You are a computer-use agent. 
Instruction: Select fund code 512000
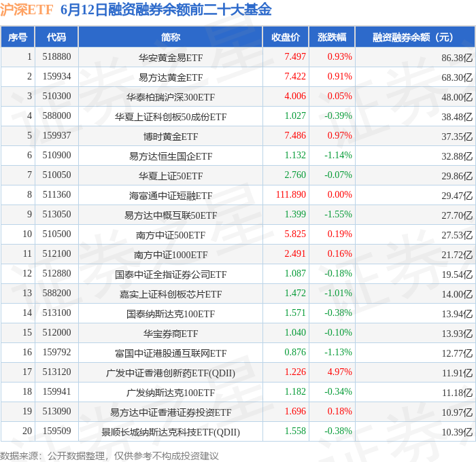[56, 333]
